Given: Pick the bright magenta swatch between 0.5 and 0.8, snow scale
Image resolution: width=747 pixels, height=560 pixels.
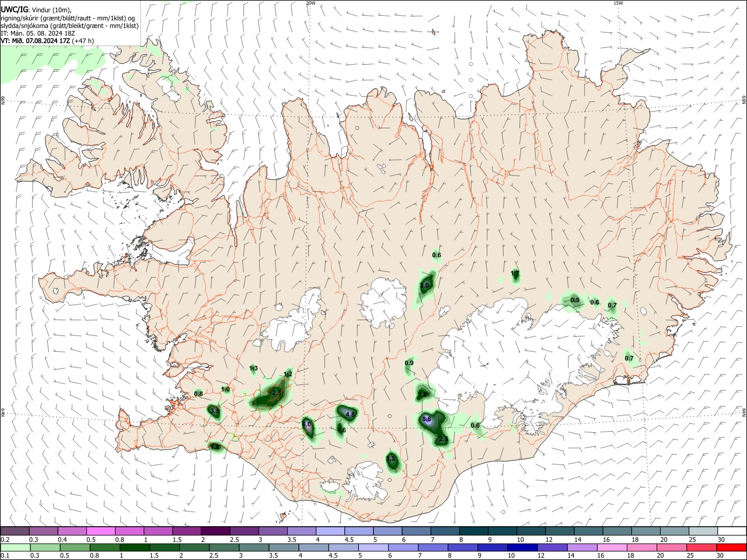Looking at the screenshot, I should [x=101, y=531].
